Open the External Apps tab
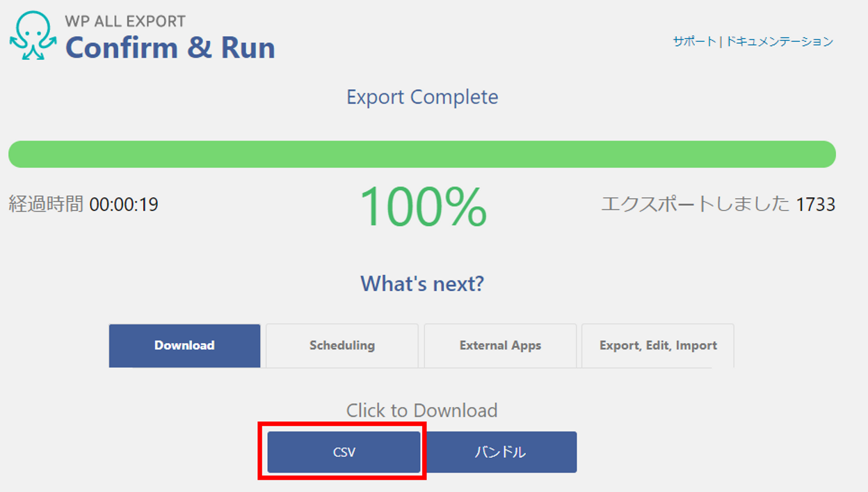 500,345
